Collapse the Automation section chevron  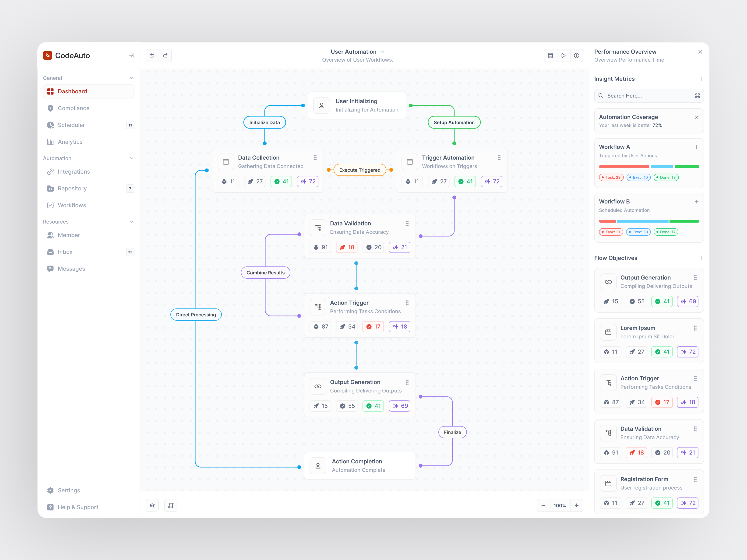(x=131, y=158)
